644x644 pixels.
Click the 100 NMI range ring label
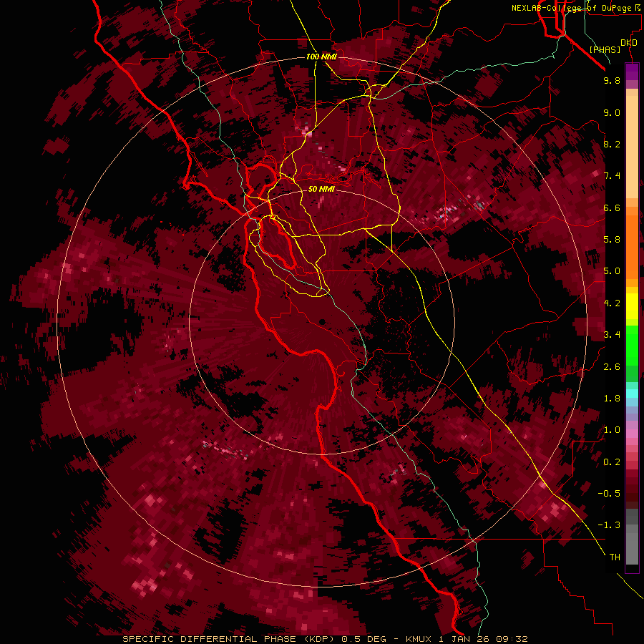(x=321, y=57)
